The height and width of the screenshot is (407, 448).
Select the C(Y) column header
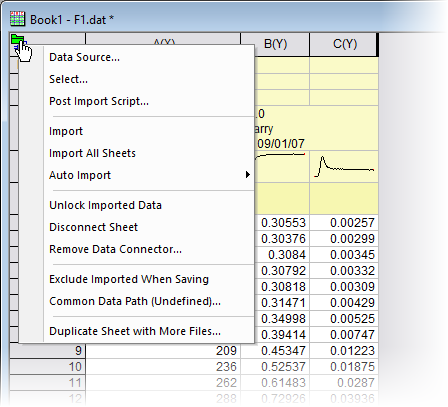(x=344, y=44)
